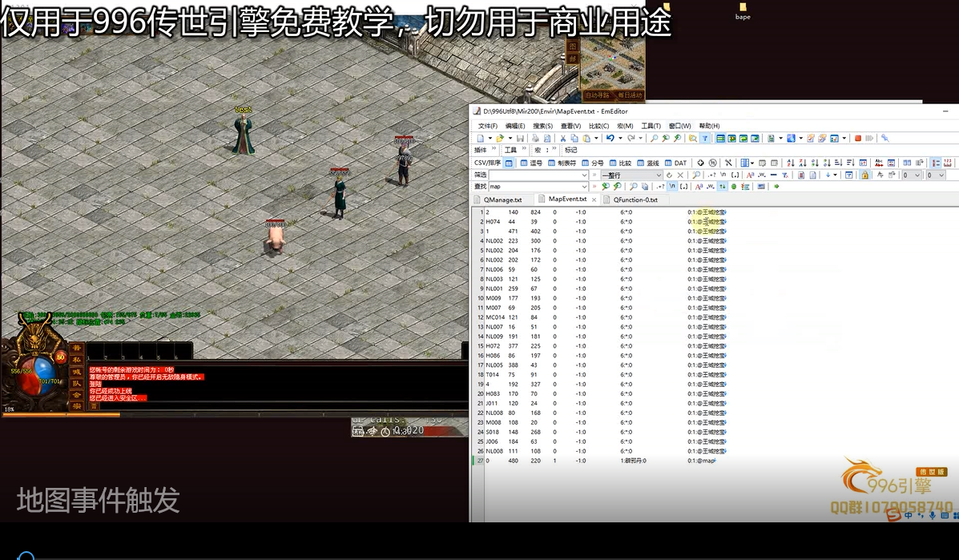Click the green arrow icon in find bar

[x=777, y=187]
